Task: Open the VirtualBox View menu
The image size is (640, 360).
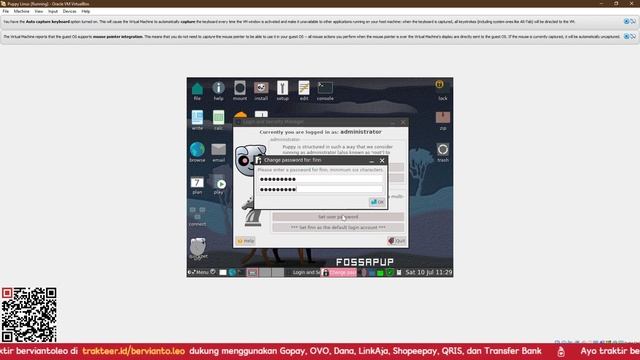Action: point(38,11)
